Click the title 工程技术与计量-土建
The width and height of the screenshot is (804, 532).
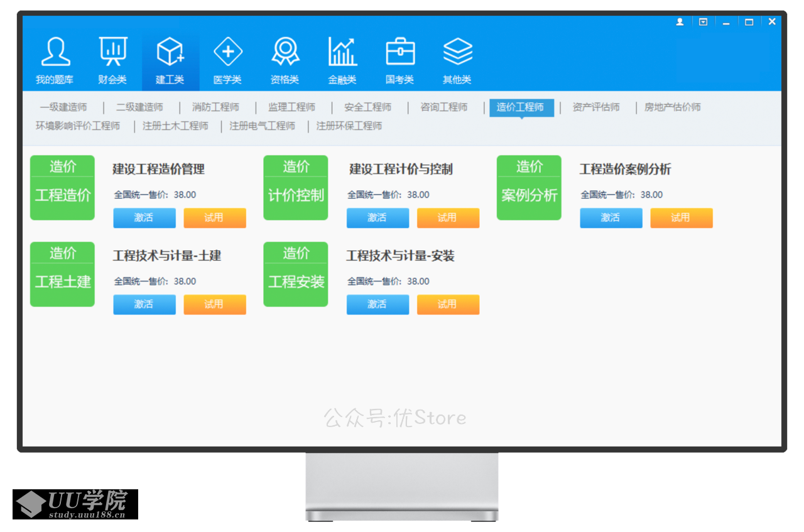[167, 256]
